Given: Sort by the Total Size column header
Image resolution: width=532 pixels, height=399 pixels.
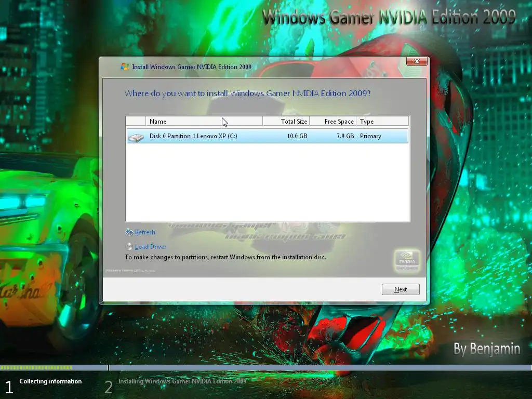Looking at the screenshot, I should coord(286,121).
